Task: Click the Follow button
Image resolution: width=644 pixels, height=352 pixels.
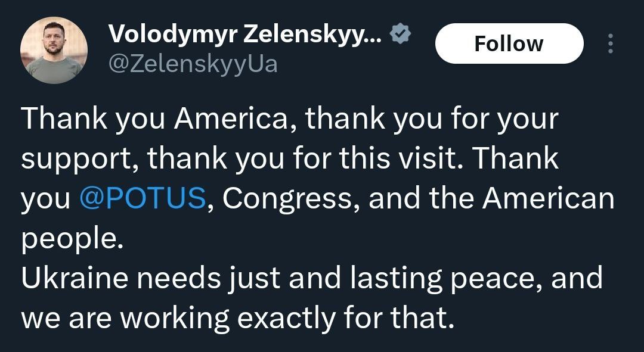Action: 509,43
